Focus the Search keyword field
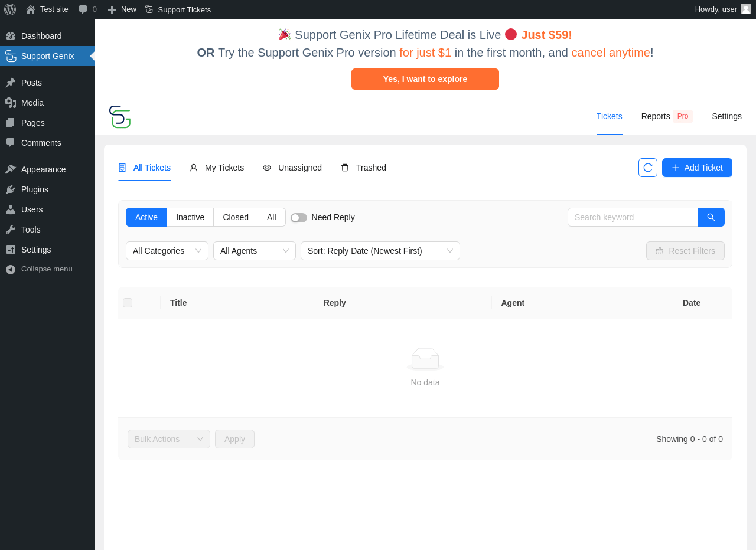The image size is (756, 550). (633, 217)
